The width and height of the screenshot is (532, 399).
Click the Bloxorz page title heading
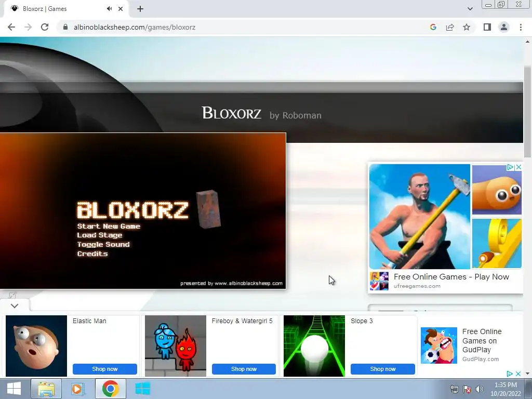click(x=231, y=113)
